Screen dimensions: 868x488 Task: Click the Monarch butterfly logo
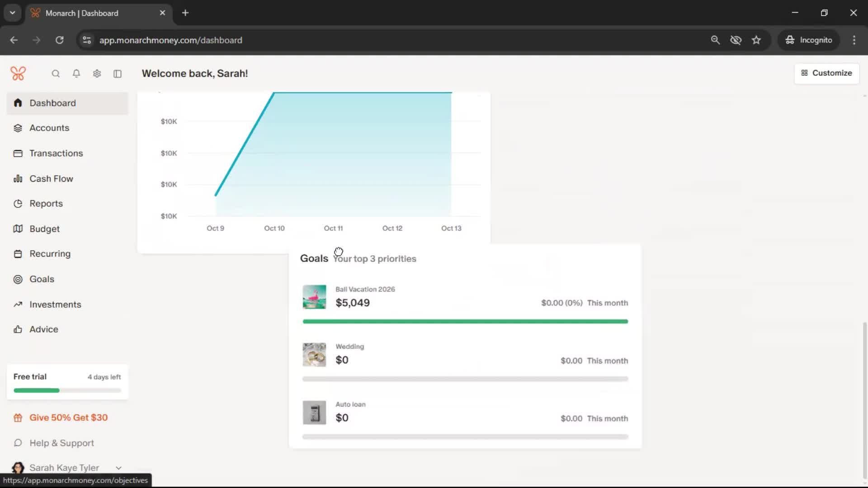(18, 73)
